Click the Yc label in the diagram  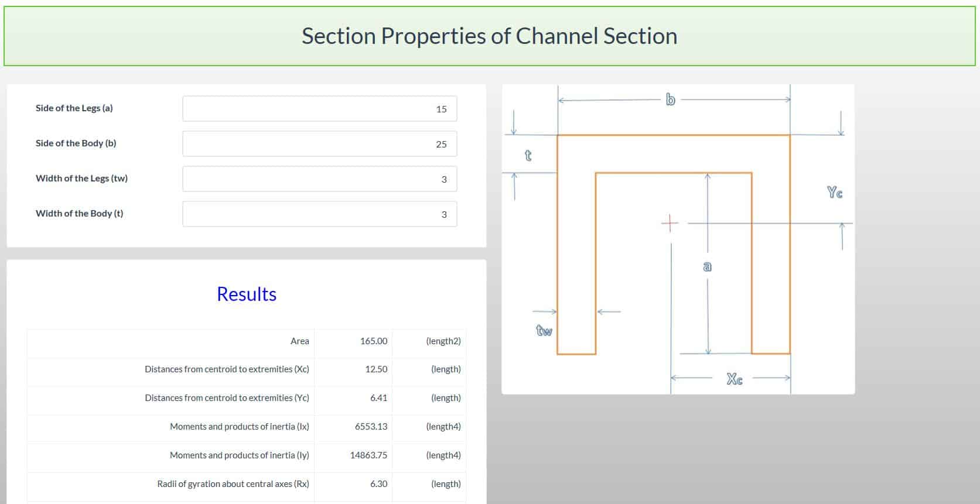point(835,192)
